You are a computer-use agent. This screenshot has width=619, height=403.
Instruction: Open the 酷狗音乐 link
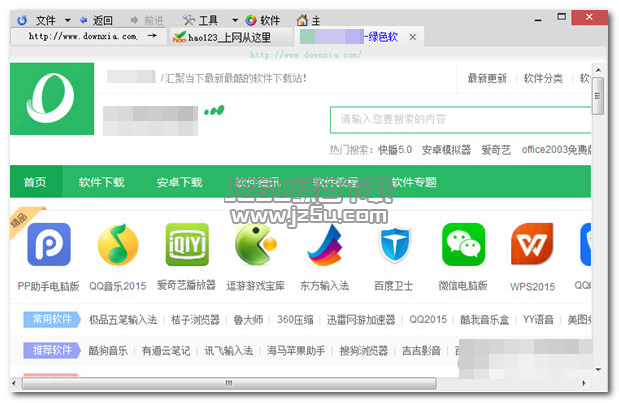108,351
